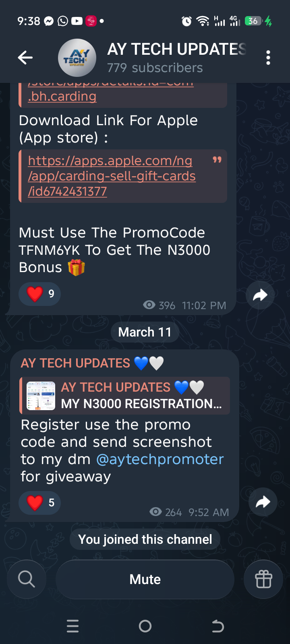Toggle the heart reaction with 5 likes

click(40, 503)
